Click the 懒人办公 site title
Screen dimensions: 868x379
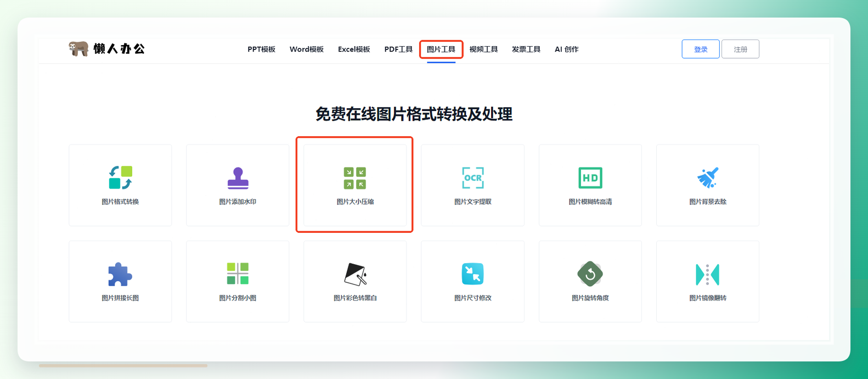[x=119, y=49]
